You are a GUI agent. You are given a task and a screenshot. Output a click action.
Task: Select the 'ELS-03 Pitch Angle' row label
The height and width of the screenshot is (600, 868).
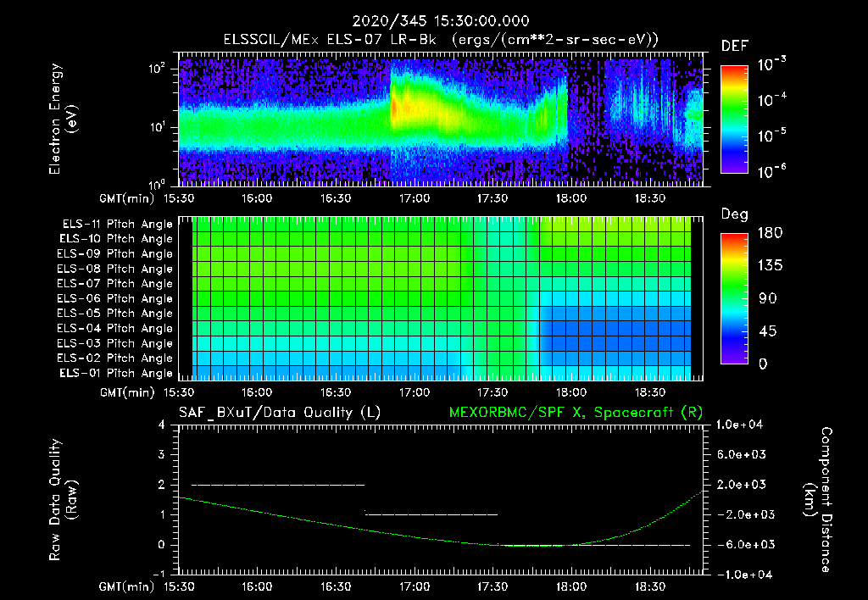click(x=115, y=343)
